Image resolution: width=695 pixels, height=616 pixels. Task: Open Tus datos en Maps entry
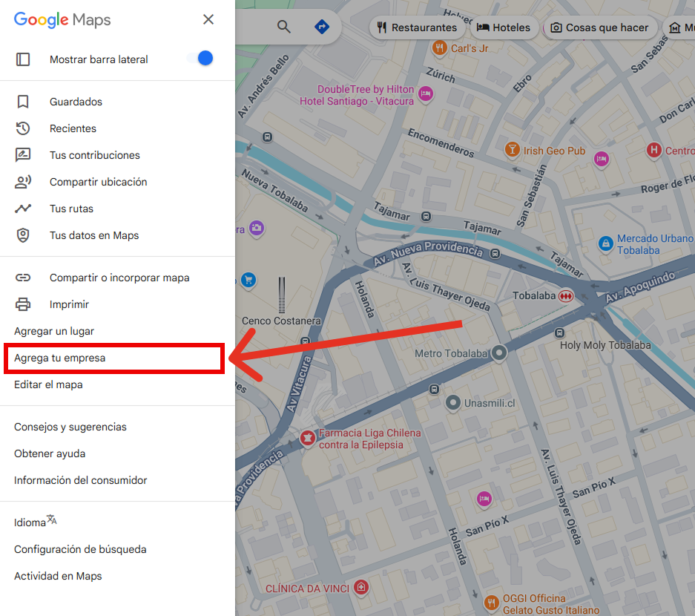(117, 235)
